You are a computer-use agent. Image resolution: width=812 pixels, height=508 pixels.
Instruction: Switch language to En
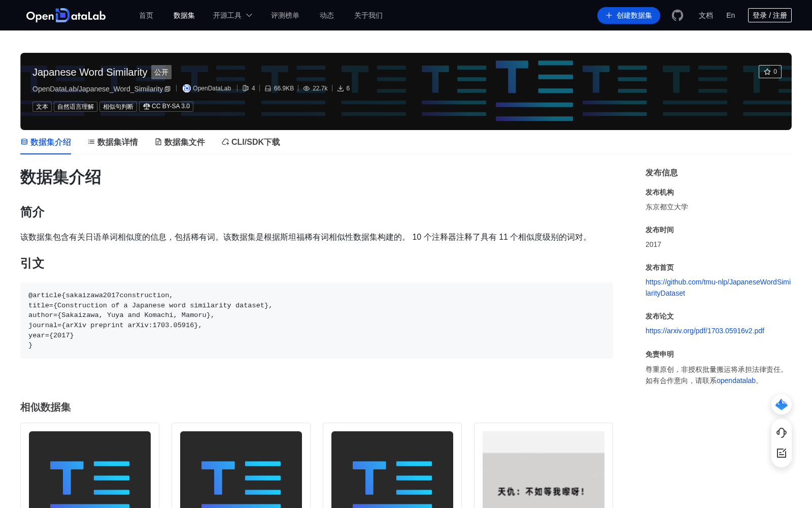tap(731, 15)
